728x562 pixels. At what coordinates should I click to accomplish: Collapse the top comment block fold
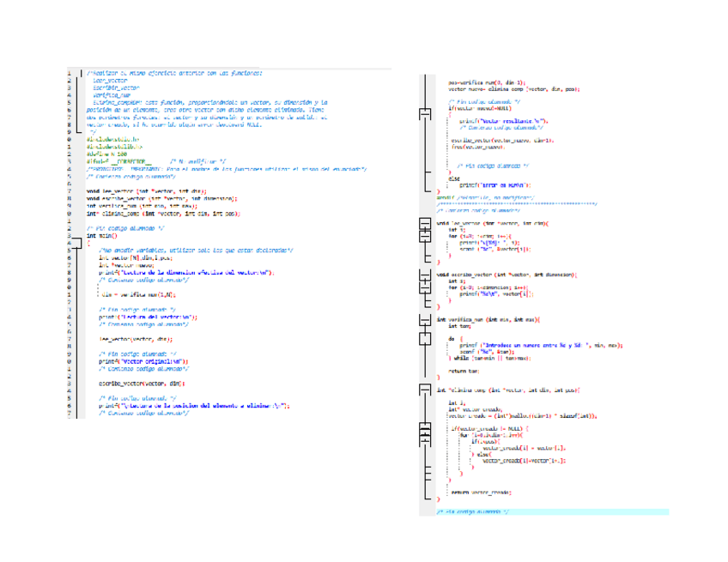coord(82,74)
